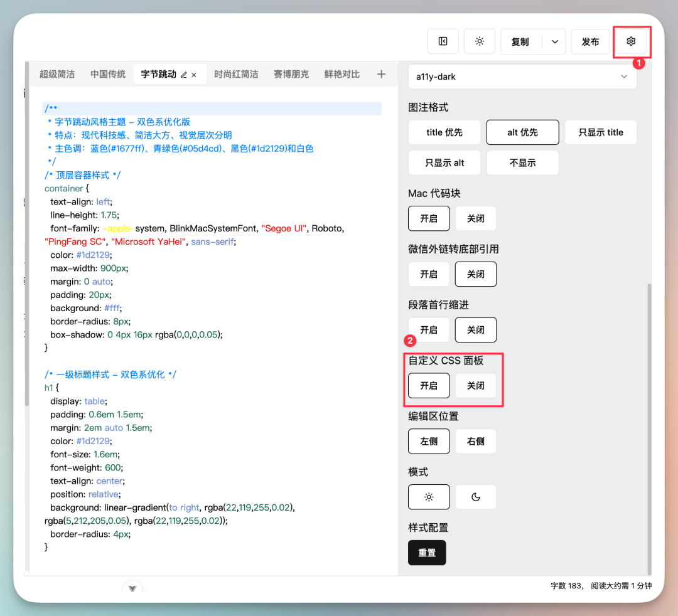The width and height of the screenshot is (678, 616).
Task: Click the settings panel vertical scrollbar
Action: coord(648,428)
